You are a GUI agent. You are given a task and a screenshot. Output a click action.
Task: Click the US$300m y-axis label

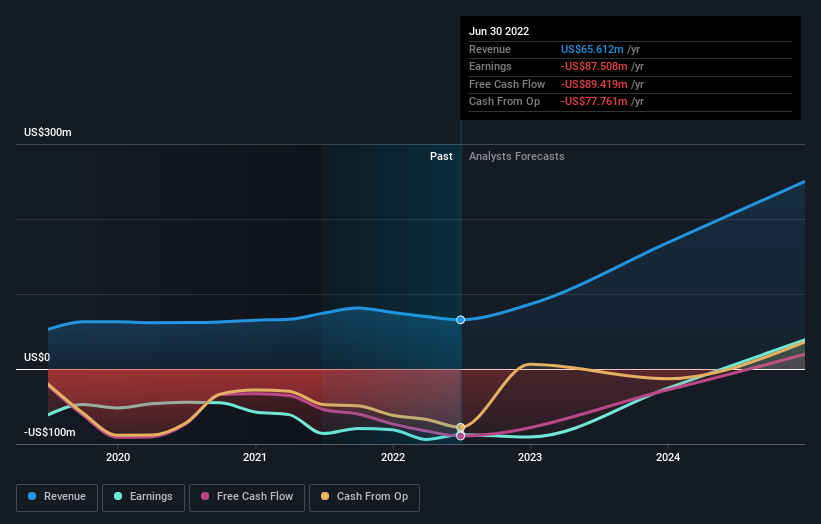click(x=48, y=132)
